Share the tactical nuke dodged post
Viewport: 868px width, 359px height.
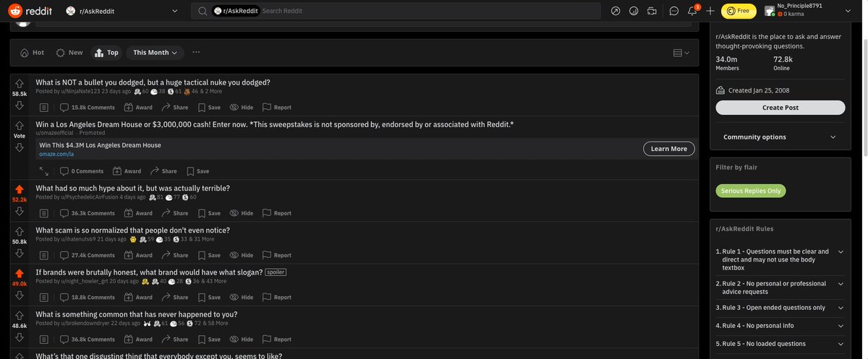174,108
